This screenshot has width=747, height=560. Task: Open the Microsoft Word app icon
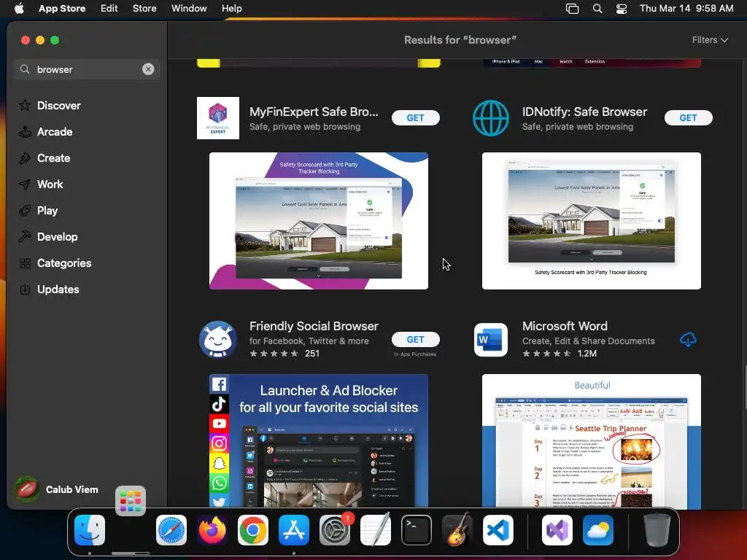pos(491,340)
